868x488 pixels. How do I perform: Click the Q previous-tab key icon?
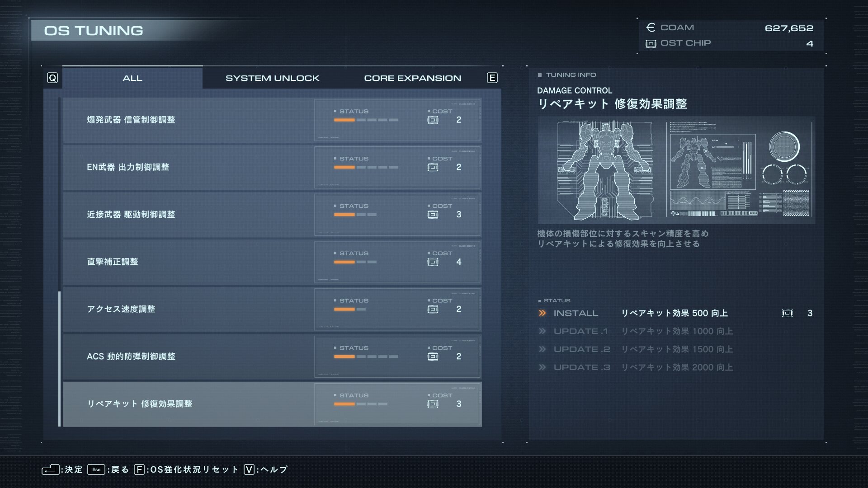[x=52, y=78]
